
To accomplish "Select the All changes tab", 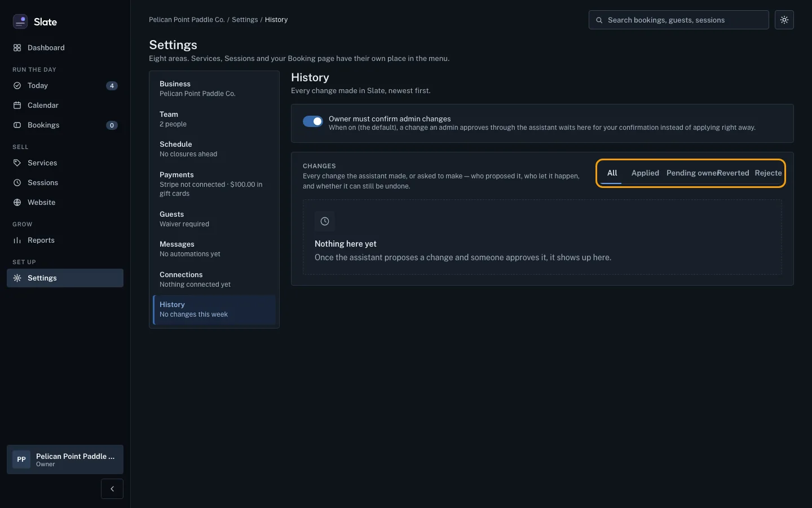I will pos(612,173).
